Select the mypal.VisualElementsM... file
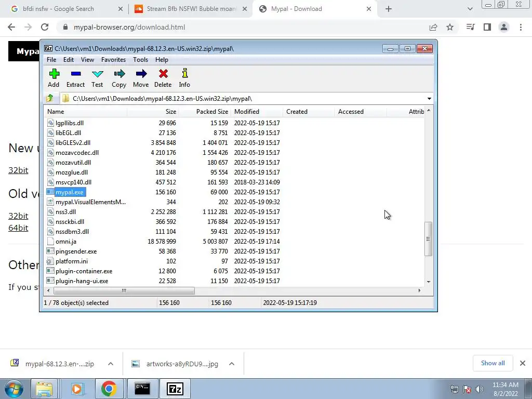 pos(90,202)
